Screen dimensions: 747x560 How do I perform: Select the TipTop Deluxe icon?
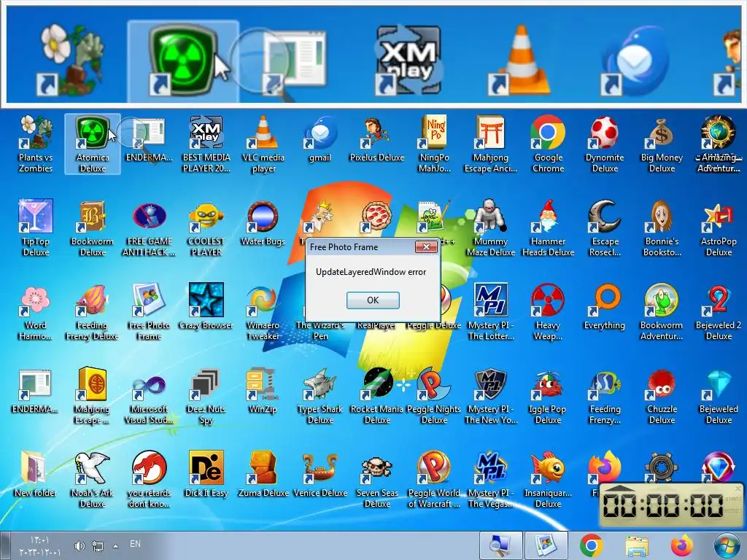36,227
